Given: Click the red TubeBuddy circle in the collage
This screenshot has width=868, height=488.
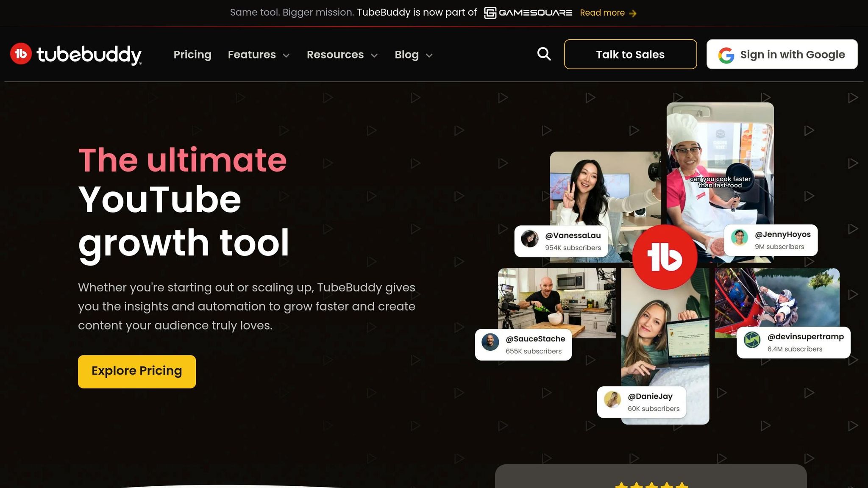Looking at the screenshot, I should 665,257.
